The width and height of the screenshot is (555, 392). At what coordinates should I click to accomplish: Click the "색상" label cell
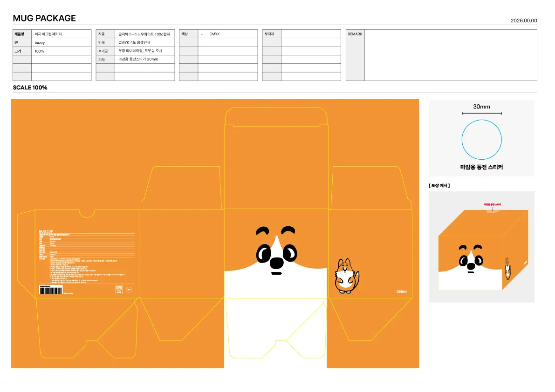(x=189, y=34)
